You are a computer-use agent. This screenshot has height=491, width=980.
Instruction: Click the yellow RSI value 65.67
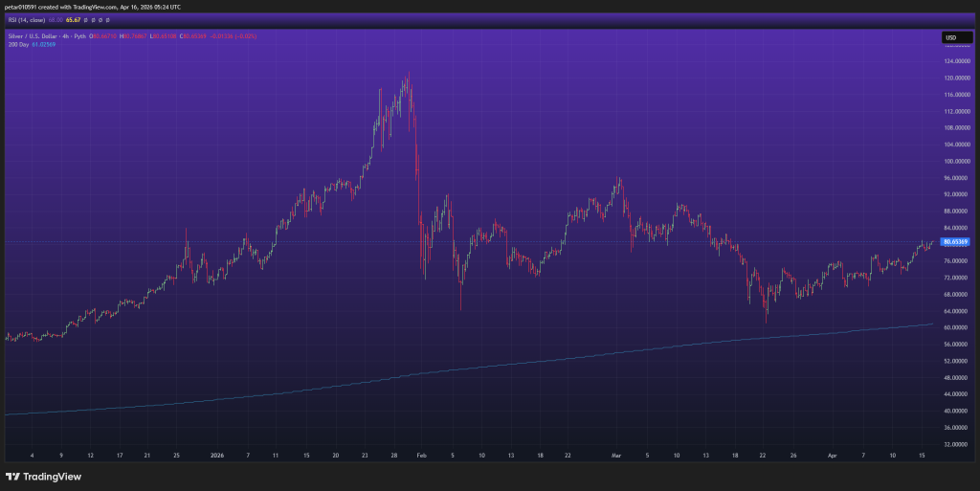point(73,20)
